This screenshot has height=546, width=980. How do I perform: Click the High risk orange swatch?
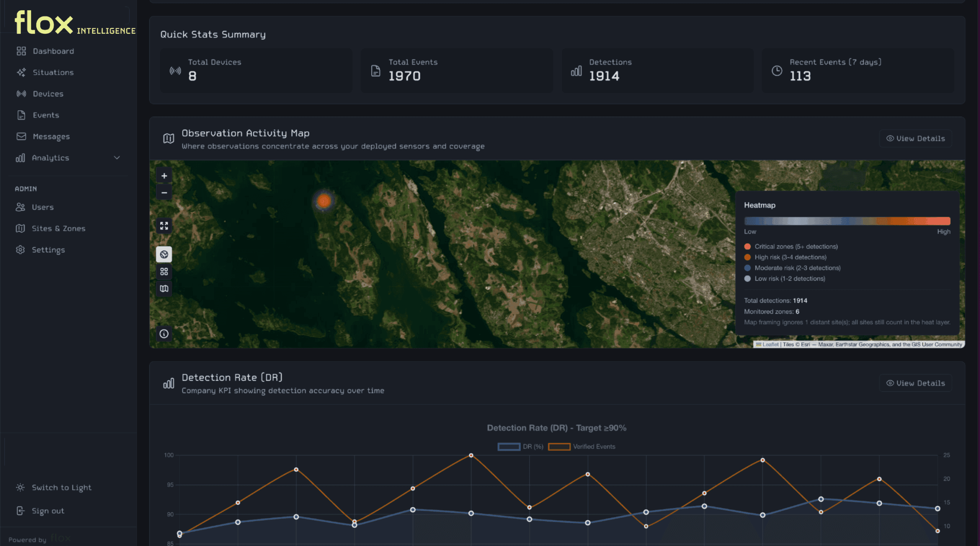747,257
